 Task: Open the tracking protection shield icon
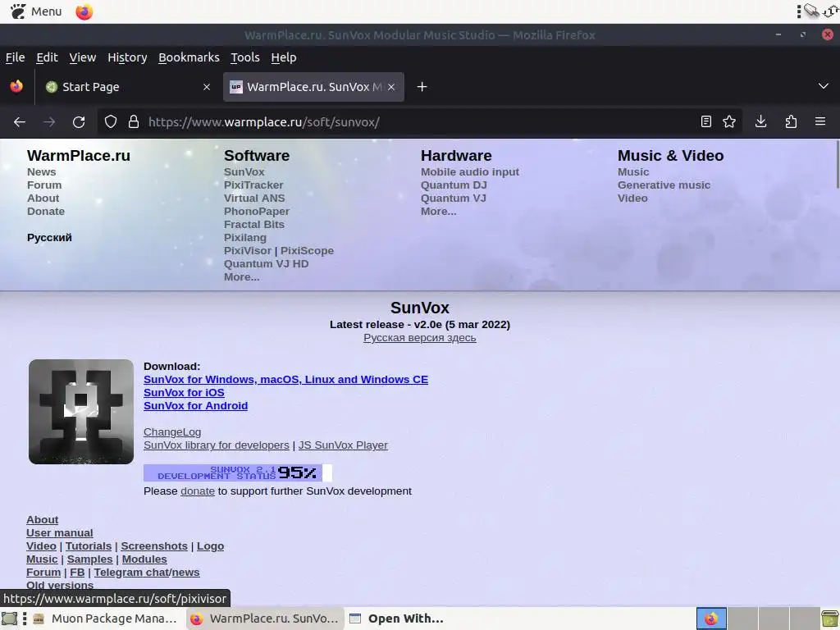point(111,122)
